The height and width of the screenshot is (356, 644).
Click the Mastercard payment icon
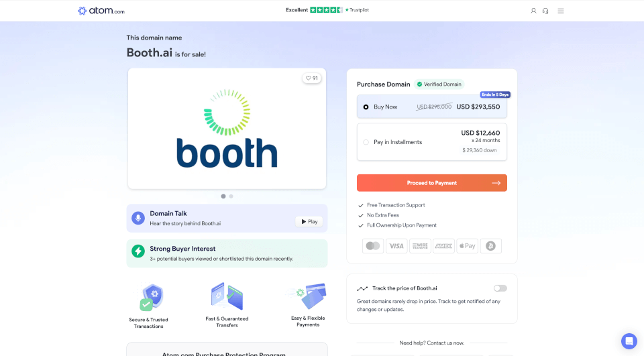pos(373,246)
